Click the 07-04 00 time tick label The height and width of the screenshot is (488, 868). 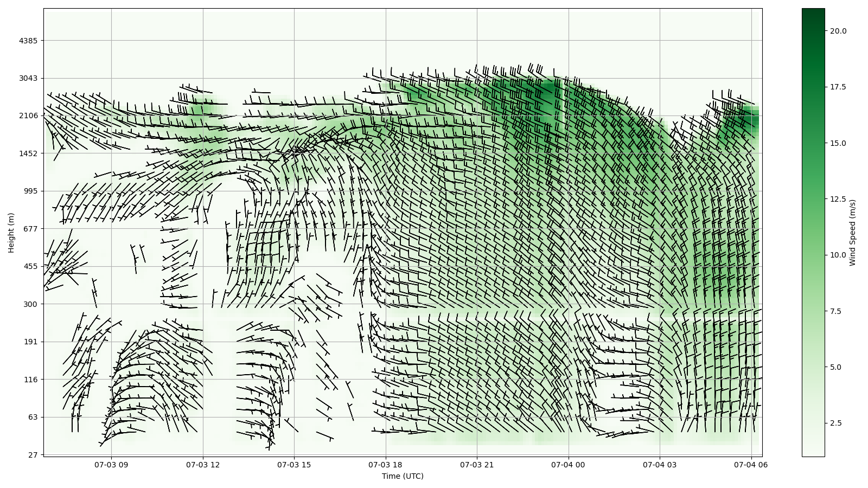[569, 465]
